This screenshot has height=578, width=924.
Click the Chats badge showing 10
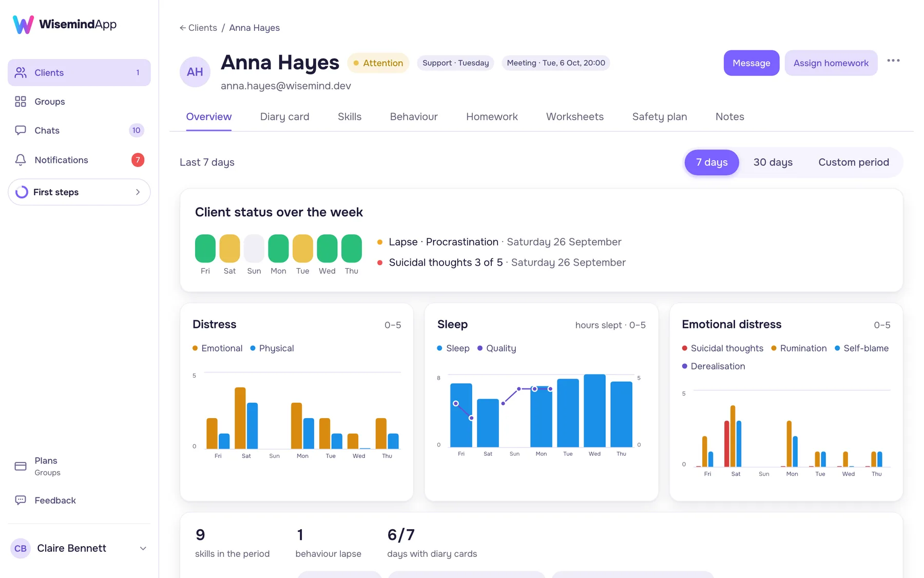[136, 130]
